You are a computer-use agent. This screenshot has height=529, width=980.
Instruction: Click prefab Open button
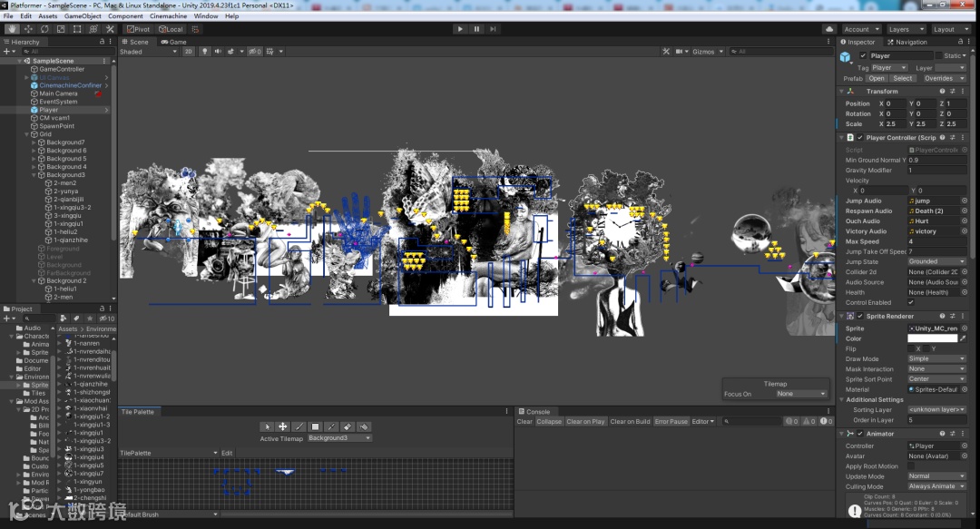coord(877,78)
